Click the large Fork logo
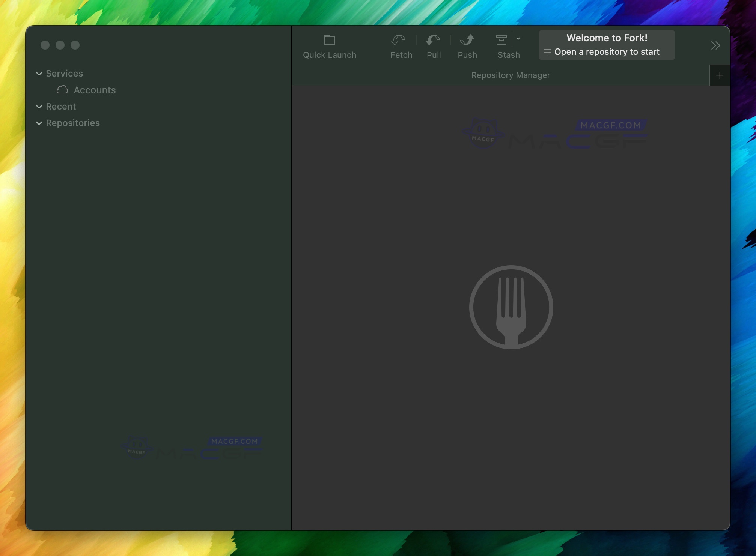The height and width of the screenshot is (556, 756). click(x=511, y=307)
